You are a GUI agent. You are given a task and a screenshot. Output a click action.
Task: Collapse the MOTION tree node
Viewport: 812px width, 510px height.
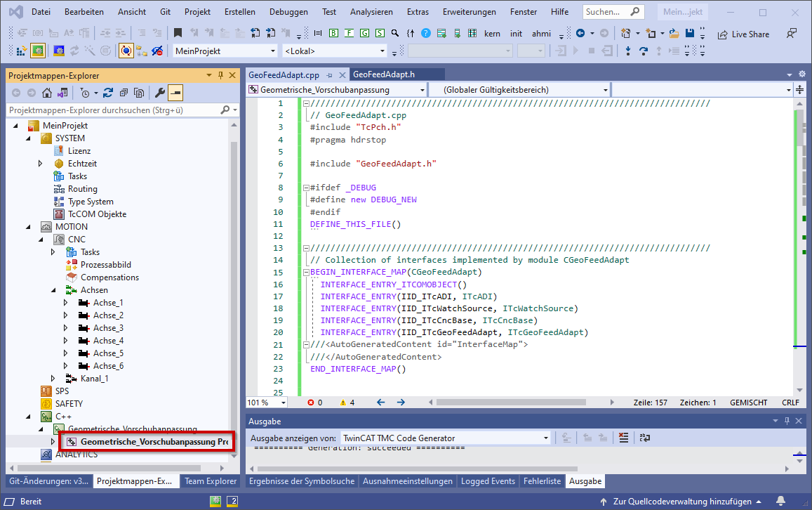coord(28,226)
